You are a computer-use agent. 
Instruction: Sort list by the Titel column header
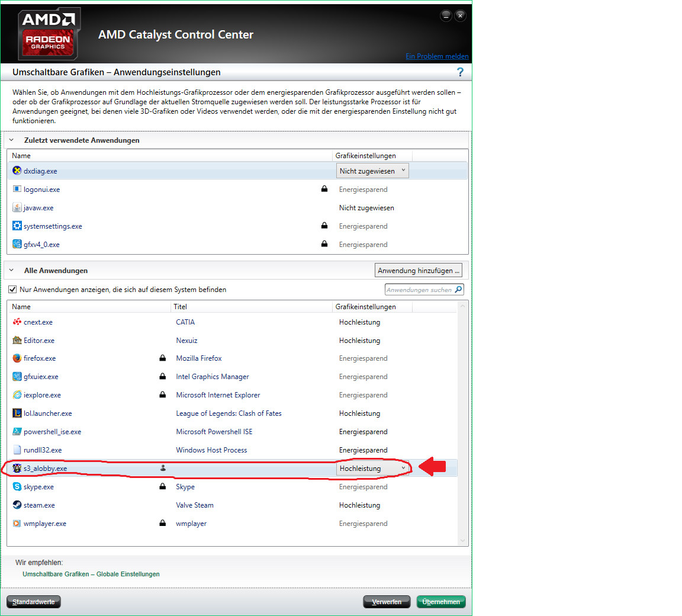click(x=181, y=307)
